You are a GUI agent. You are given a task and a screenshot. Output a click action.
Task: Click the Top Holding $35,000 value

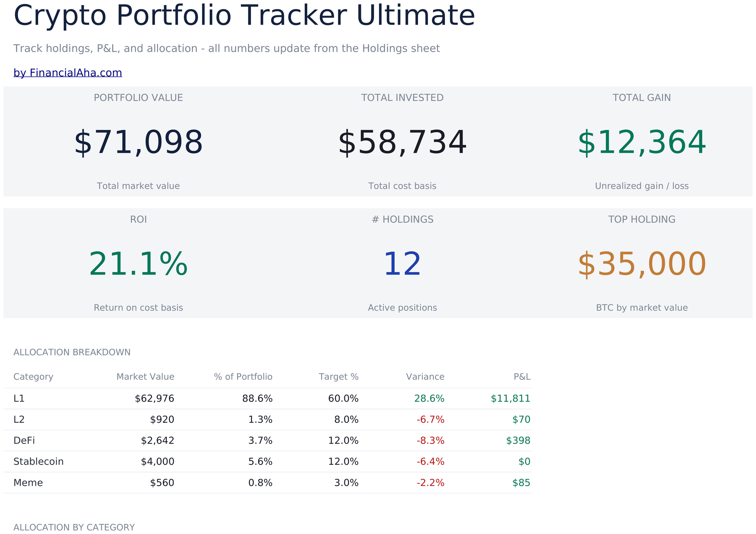[x=642, y=265]
